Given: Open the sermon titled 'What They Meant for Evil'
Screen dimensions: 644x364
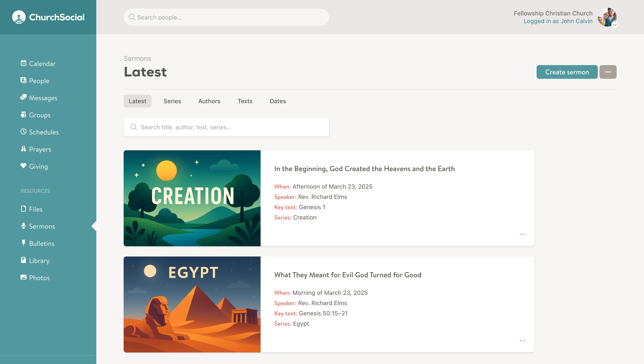Looking at the screenshot, I should pyautogui.click(x=347, y=275).
